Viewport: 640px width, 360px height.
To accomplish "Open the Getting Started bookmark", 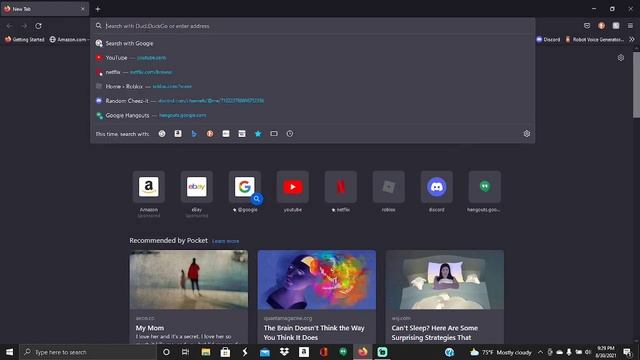I will (x=24, y=40).
